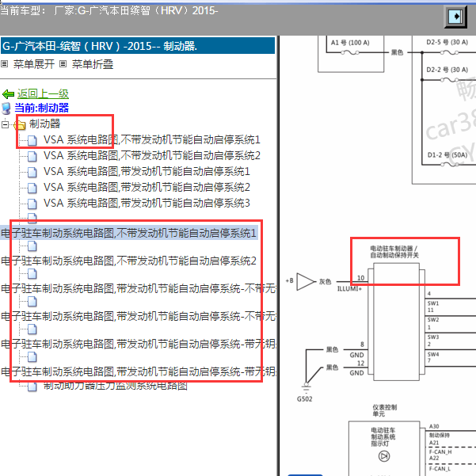Viewport: 476px width, 476px height.
Task: Select 电子驻车制动系统电路图,不带发动机节能自动启停系统2
Action: click(129, 261)
